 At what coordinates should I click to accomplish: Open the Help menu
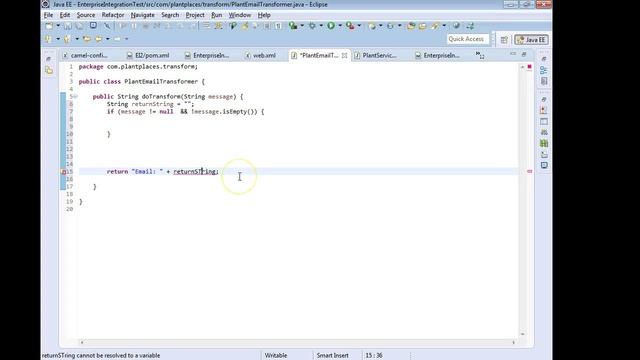pyautogui.click(x=264, y=15)
